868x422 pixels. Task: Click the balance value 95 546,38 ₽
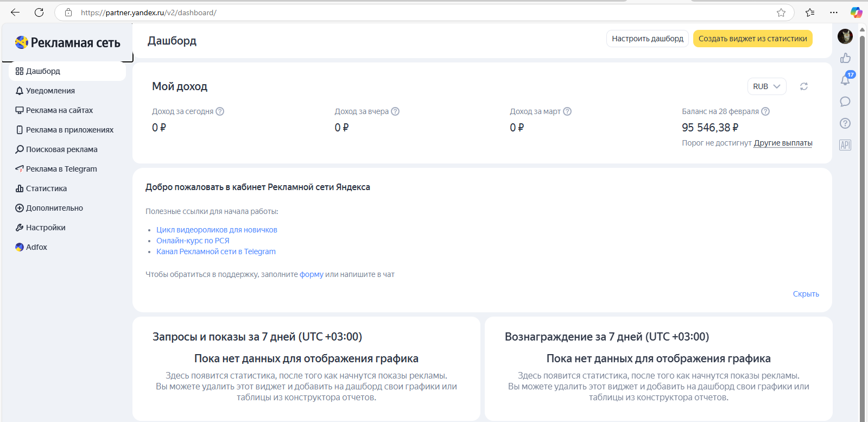[710, 128]
